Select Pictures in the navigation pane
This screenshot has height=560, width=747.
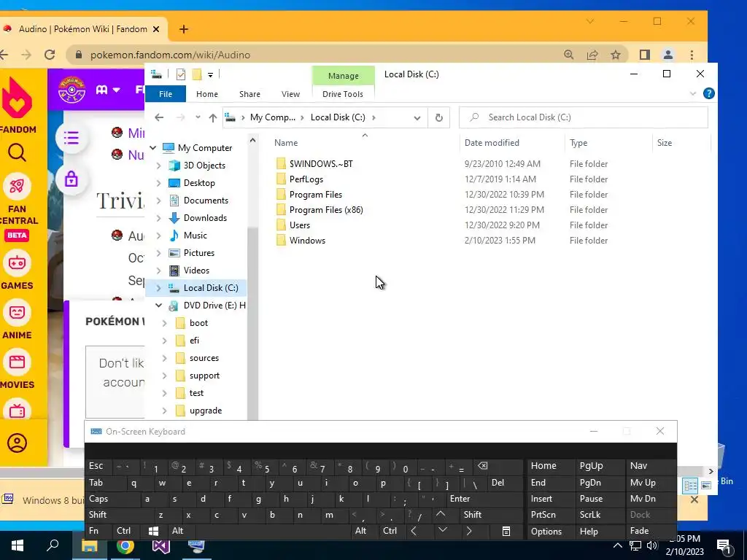(x=198, y=253)
